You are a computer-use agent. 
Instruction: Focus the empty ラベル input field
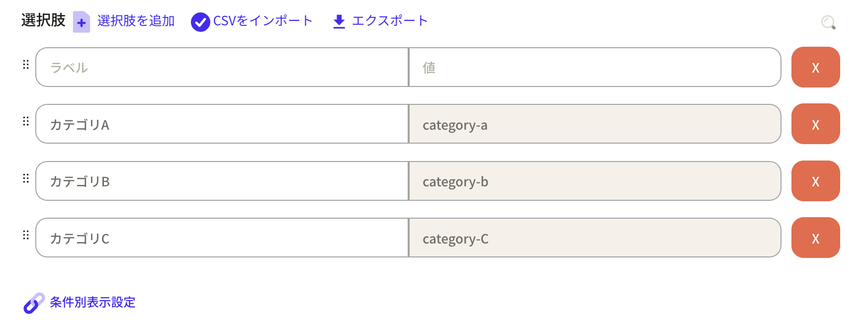[222, 67]
